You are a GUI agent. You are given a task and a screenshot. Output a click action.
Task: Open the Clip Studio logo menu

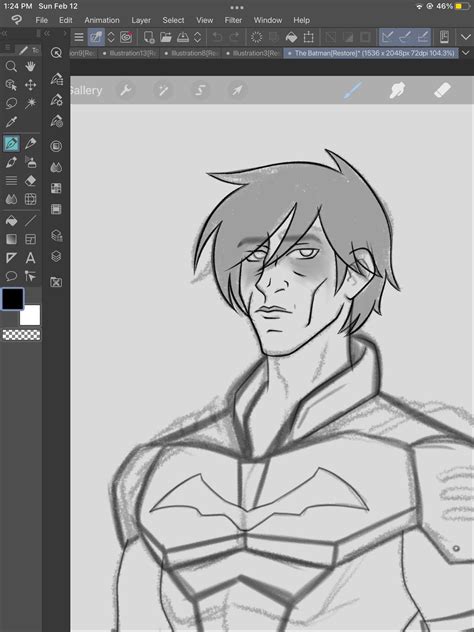pos(17,20)
